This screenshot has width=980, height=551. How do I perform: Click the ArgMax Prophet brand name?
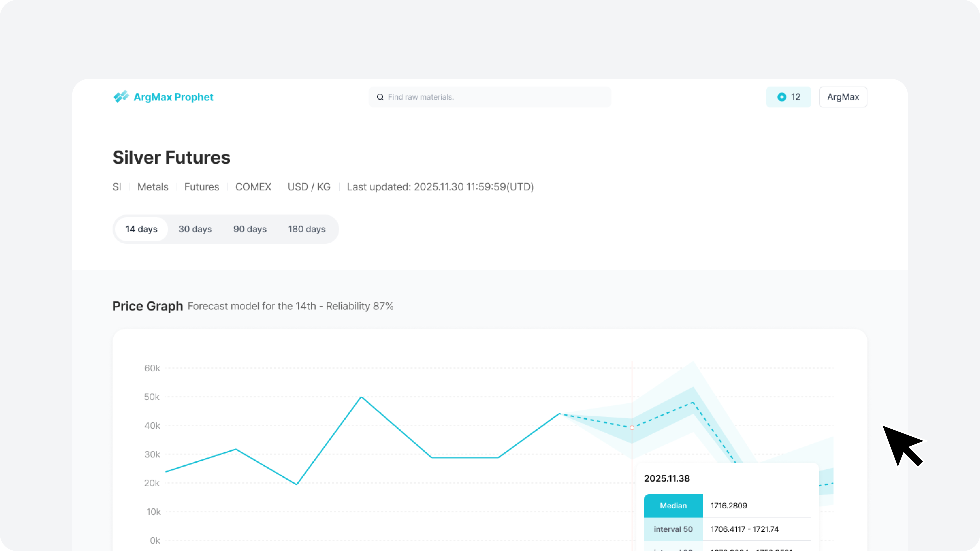tap(174, 97)
